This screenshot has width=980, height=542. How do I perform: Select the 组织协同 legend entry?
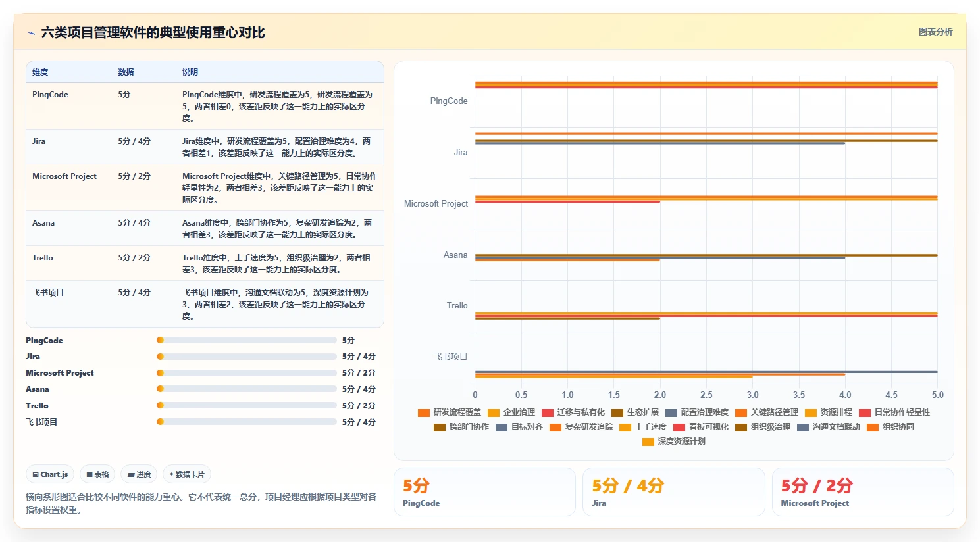890,427
